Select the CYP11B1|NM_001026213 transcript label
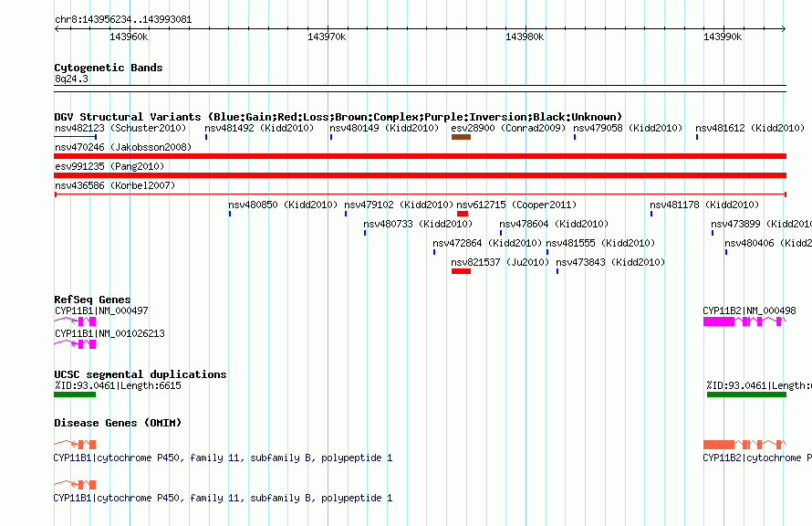812x526 pixels. pos(109,333)
